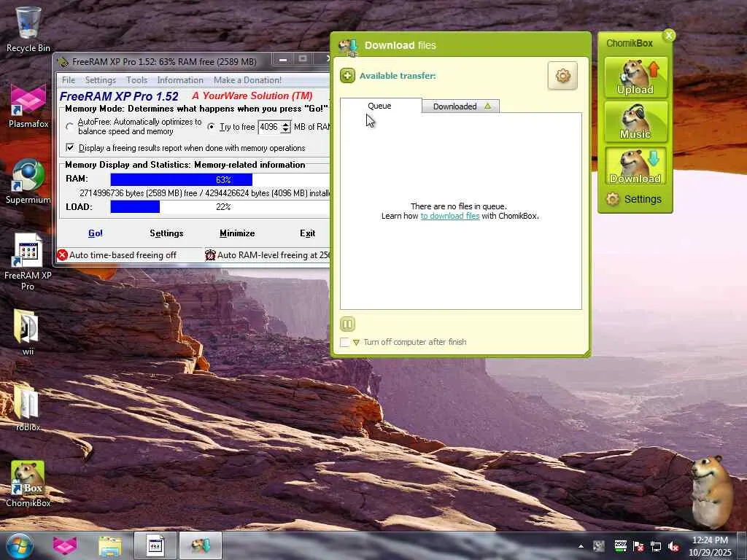Click the FreeRAM XP Pro title bar icon
Image resolution: width=747 pixels, height=560 pixels.
tap(63, 61)
